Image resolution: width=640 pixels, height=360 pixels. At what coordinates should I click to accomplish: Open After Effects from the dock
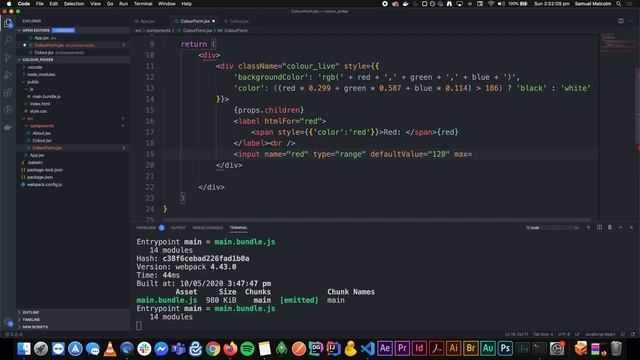(x=384, y=349)
